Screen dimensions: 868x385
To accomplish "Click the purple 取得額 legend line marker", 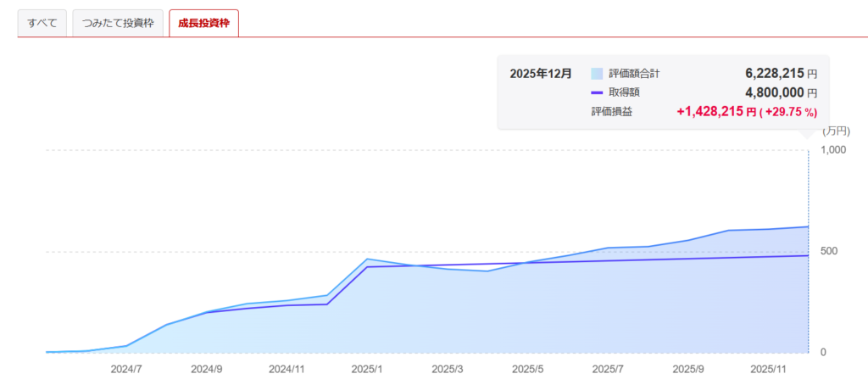I will (597, 92).
